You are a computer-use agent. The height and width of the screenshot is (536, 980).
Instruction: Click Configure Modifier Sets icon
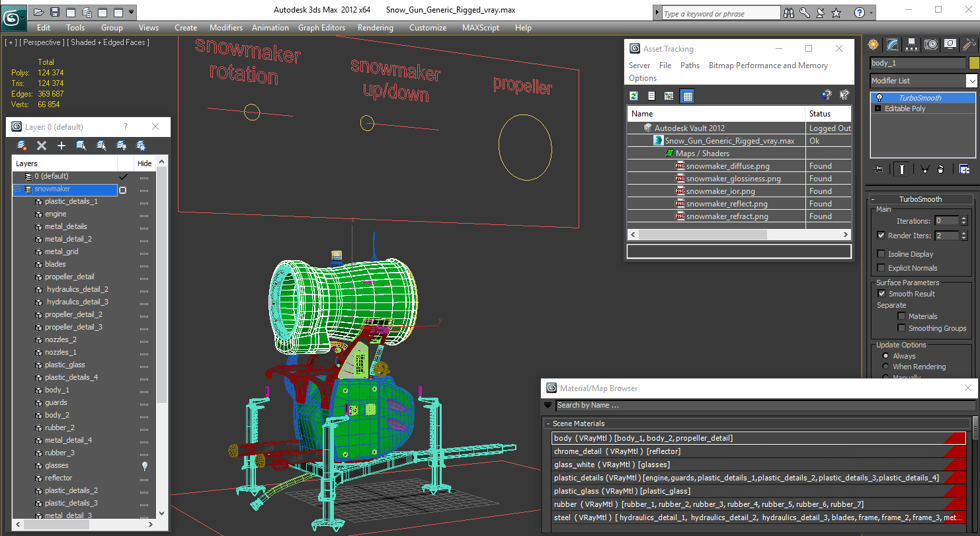pyautogui.click(x=964, y=169)
